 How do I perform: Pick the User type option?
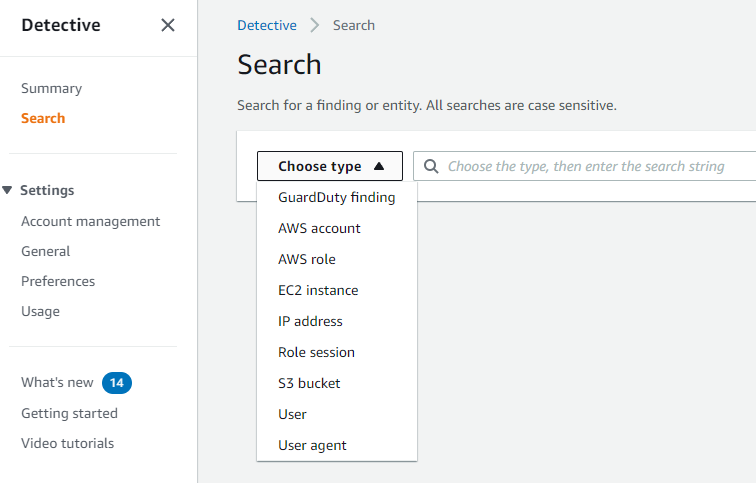337,414
